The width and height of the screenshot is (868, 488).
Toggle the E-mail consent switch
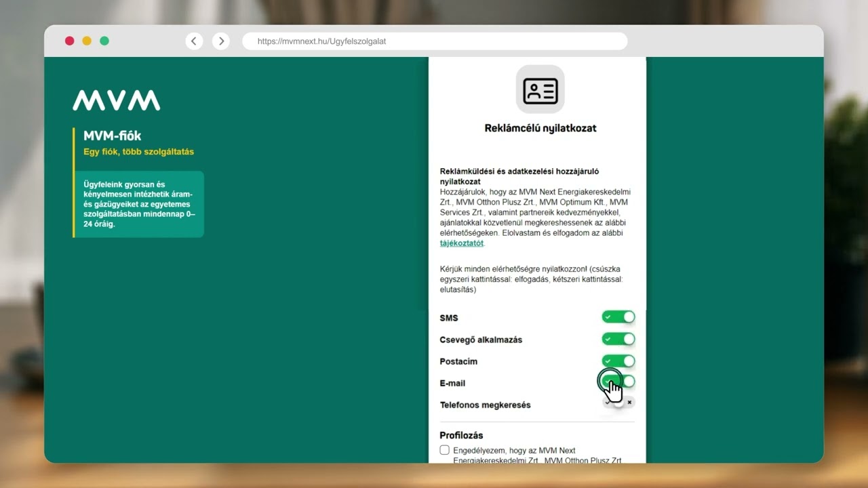click(618, 382)
